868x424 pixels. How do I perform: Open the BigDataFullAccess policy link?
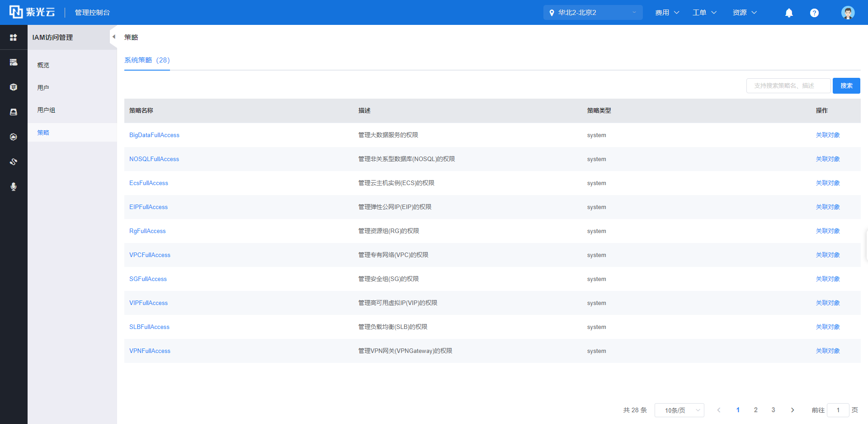click(x=154, y=135)
